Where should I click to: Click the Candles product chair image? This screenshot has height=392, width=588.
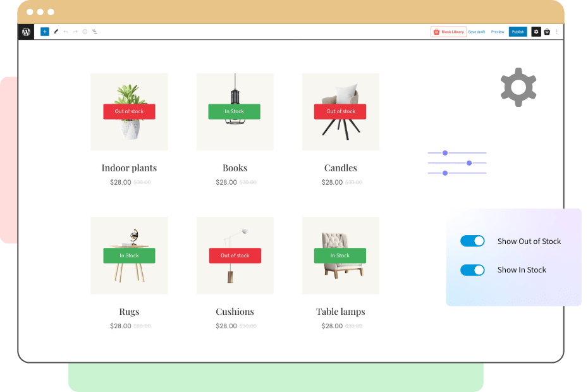341,112
